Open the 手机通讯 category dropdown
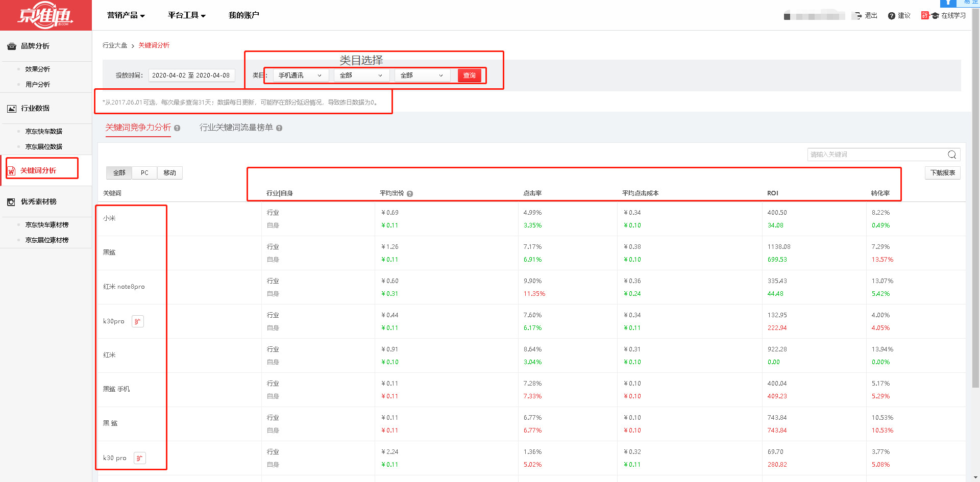 coord(301,75)
